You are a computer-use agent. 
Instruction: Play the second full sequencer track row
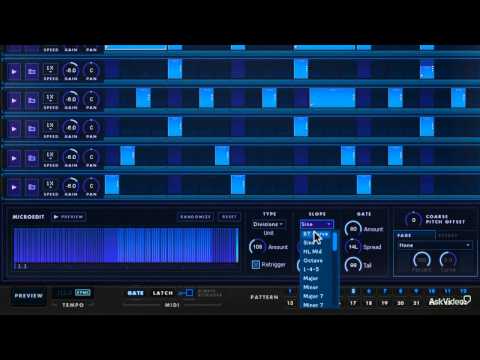coord(14,100)
